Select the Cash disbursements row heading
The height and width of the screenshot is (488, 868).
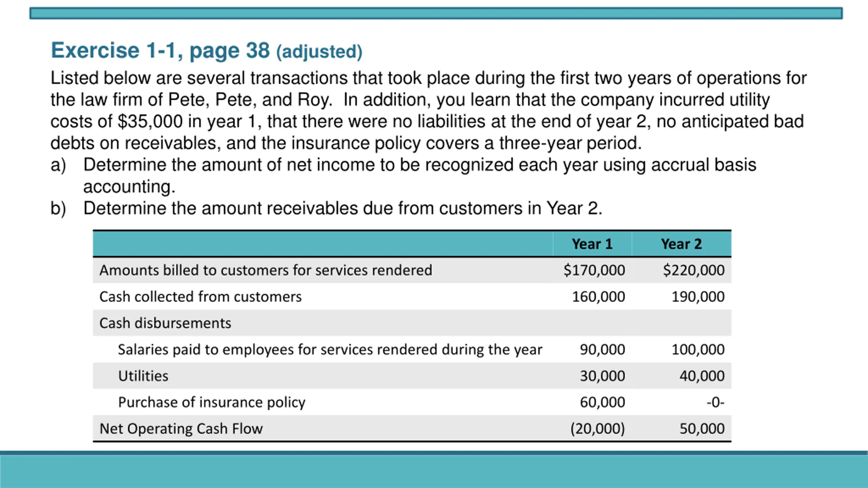[x=165, y=323]
